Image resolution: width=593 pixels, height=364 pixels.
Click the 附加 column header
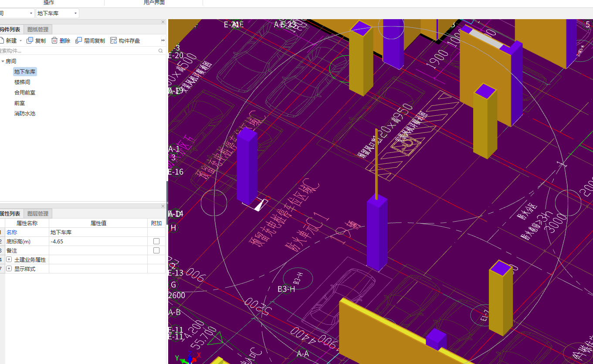pyautogui.click(x=156, y=223)
